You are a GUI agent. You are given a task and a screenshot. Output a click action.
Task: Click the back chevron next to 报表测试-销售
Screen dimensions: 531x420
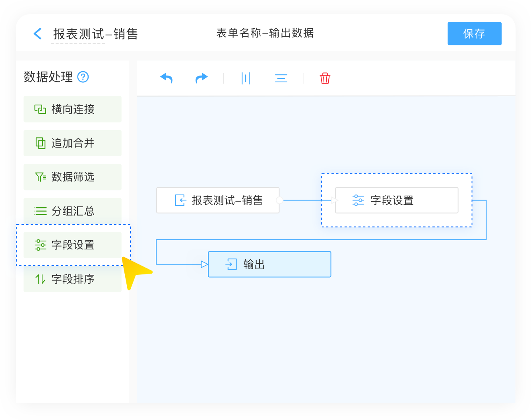(38, 34)
